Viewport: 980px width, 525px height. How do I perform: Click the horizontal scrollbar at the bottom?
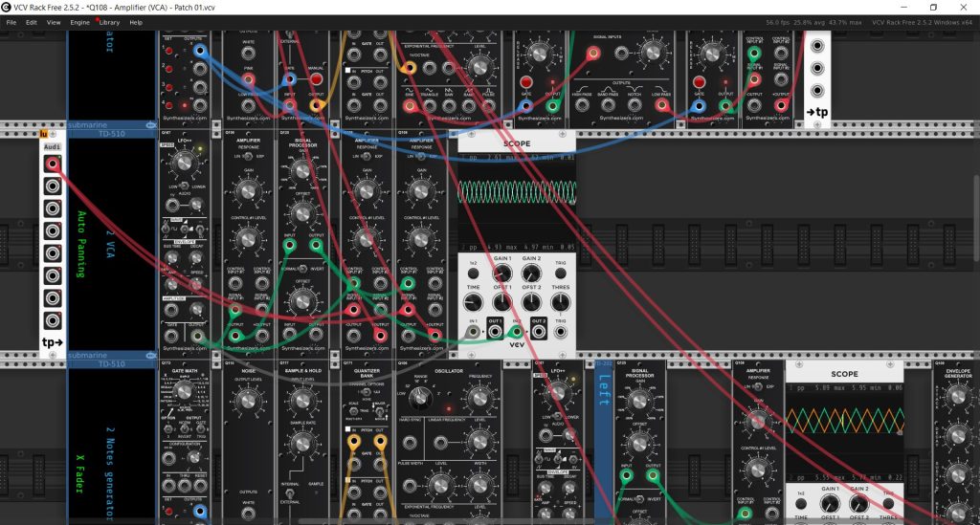(447, 522)
